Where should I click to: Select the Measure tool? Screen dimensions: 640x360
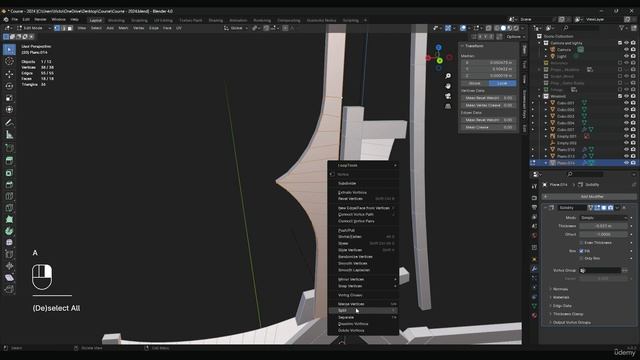coord(9,135)
